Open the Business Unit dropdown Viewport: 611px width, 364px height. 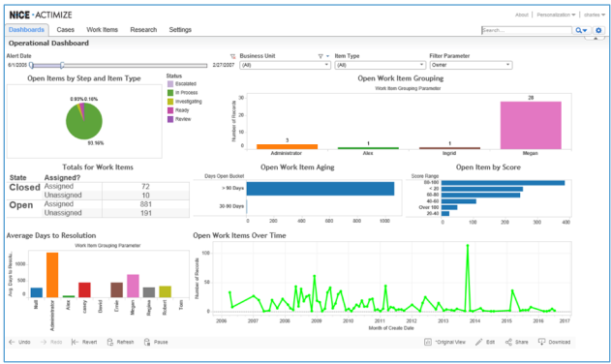pos(286,65)
